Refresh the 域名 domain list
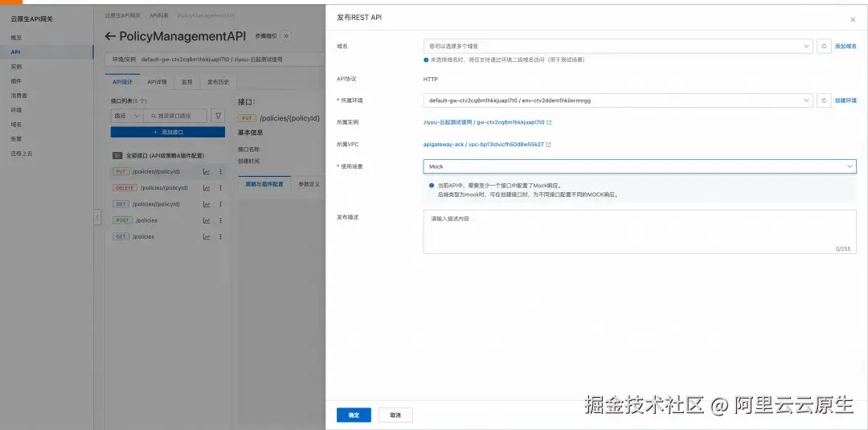The width and height of the screenshot is (868, 430). (824, 46)
